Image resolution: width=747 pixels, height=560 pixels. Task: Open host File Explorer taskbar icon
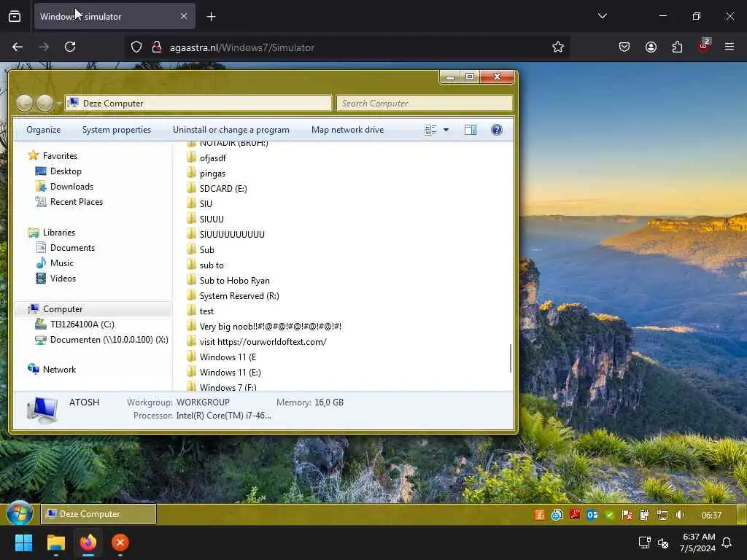[x=55, y=542]
